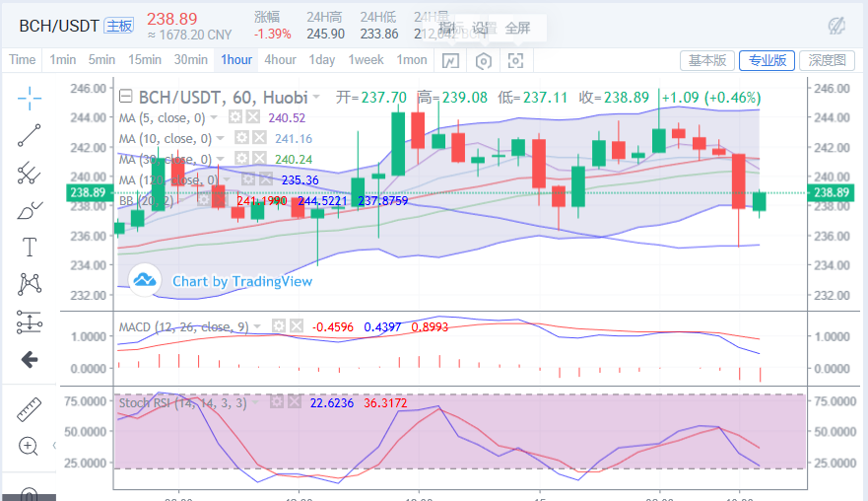Remove the MA 5 indicator
The height and width of the screenshot is (501, 868).
(253, 117)
